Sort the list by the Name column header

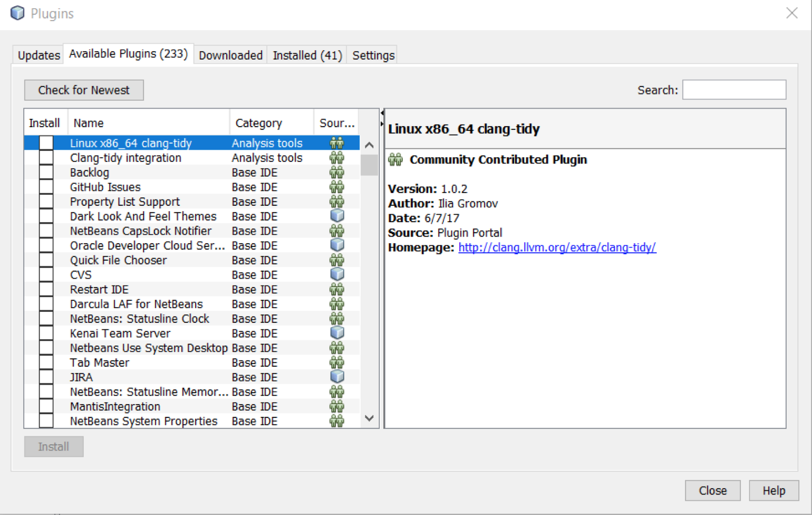(x=149, y=123)
